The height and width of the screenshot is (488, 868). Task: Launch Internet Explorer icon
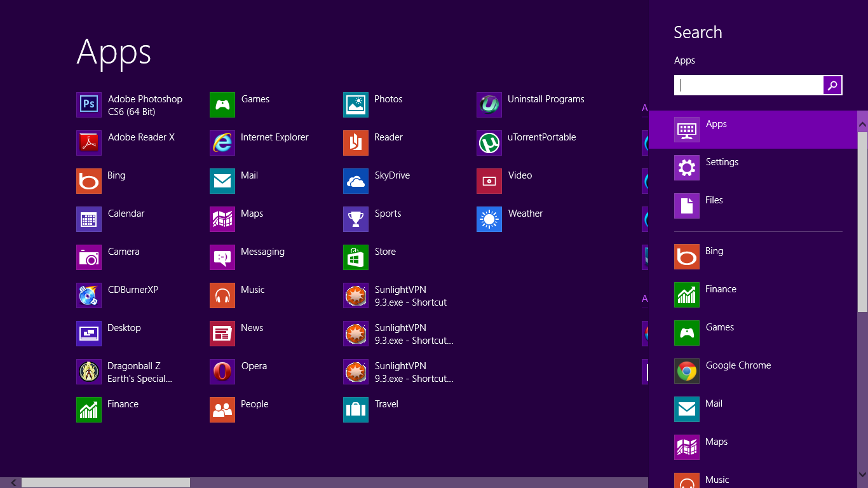[x=222, y=143]
